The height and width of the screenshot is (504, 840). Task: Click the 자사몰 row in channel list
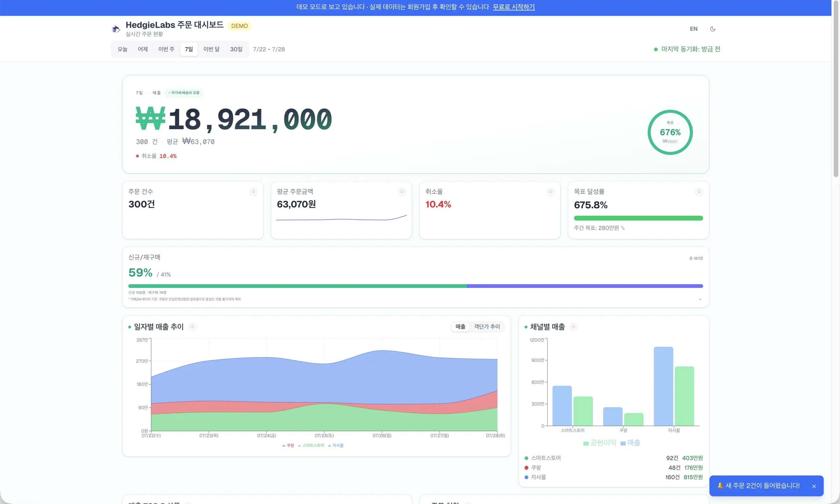pos(614,477)
